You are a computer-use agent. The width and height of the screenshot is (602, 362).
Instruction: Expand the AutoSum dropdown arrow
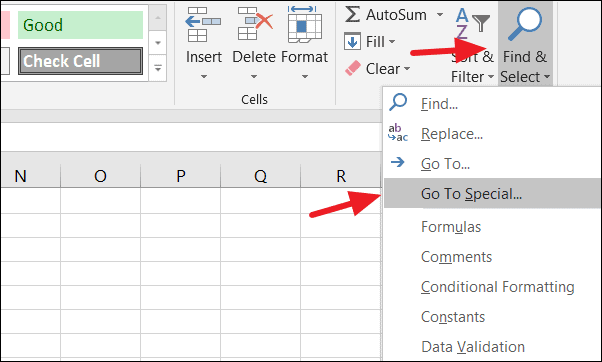click(440, 15)
